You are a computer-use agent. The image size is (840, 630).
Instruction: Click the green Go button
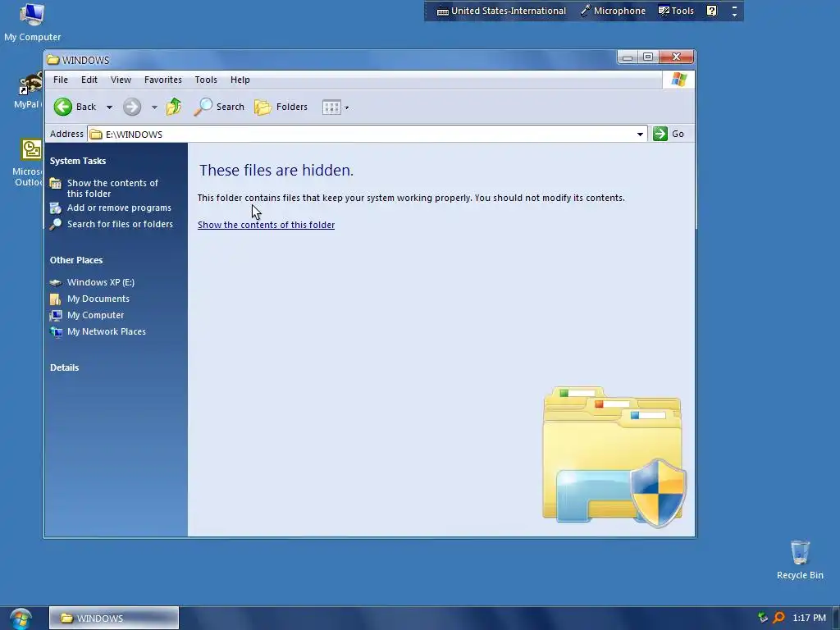coord(669,134)
